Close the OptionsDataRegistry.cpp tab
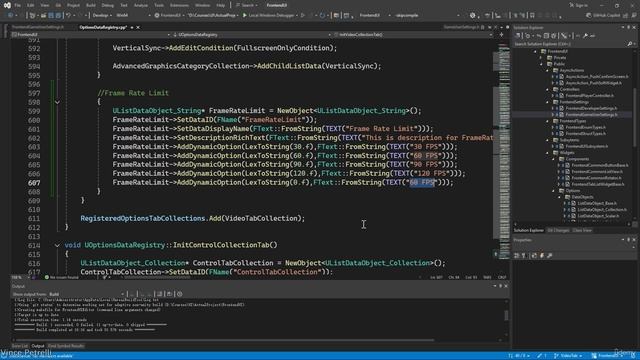The width and height of the screenshot is (640, 360). (138, 27)
